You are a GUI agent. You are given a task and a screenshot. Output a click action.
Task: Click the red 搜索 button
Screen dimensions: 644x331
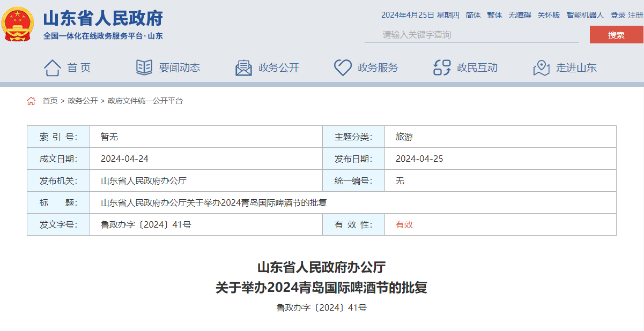pos(616,35)
